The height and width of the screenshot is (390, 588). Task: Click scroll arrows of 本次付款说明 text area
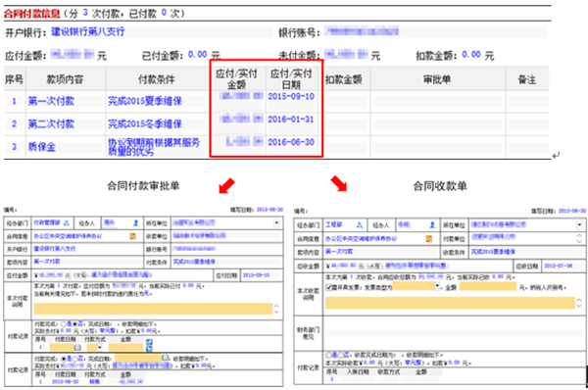[276, 309]
